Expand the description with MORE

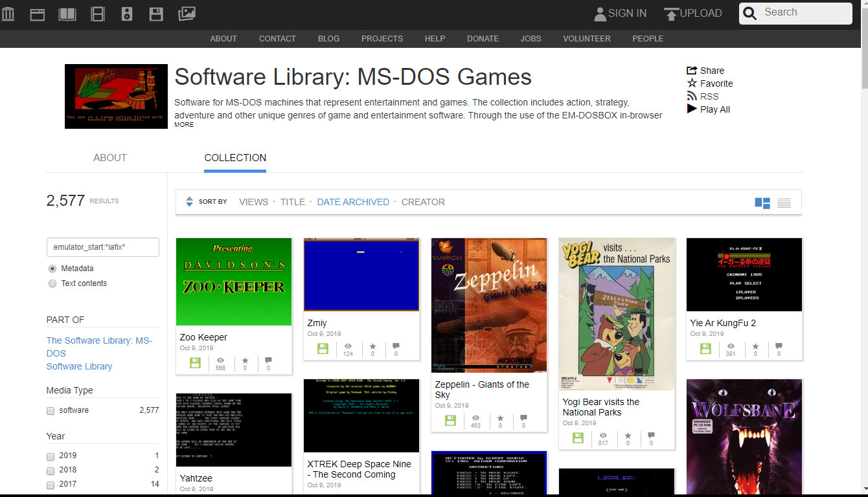coord(183,125)
